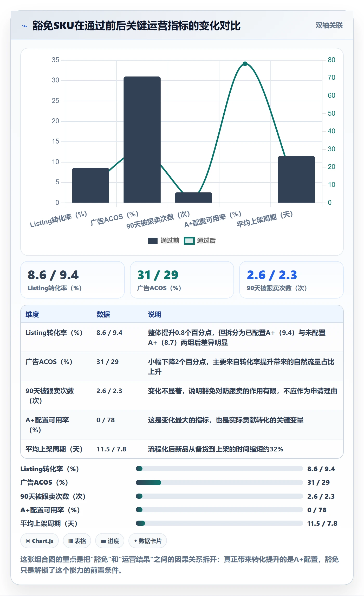Click the Listing转化率 bar in chart

pos(90,185)
